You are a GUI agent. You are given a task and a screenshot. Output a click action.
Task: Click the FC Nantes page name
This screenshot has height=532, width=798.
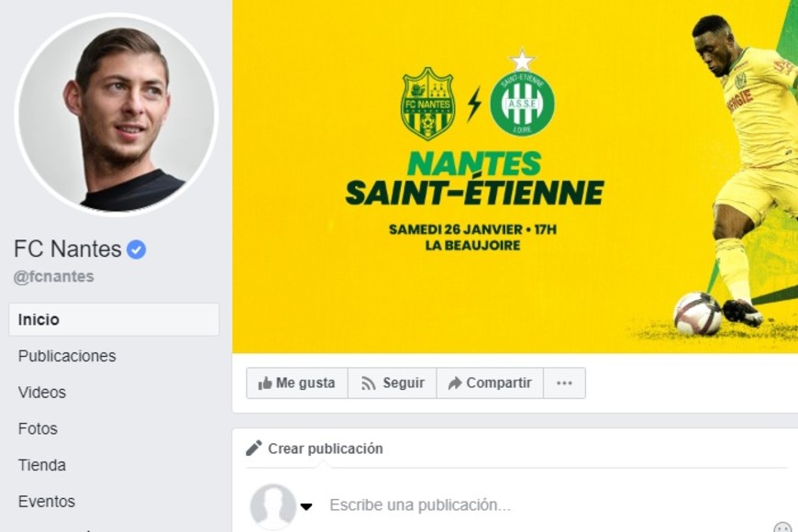tap(68, 249)
